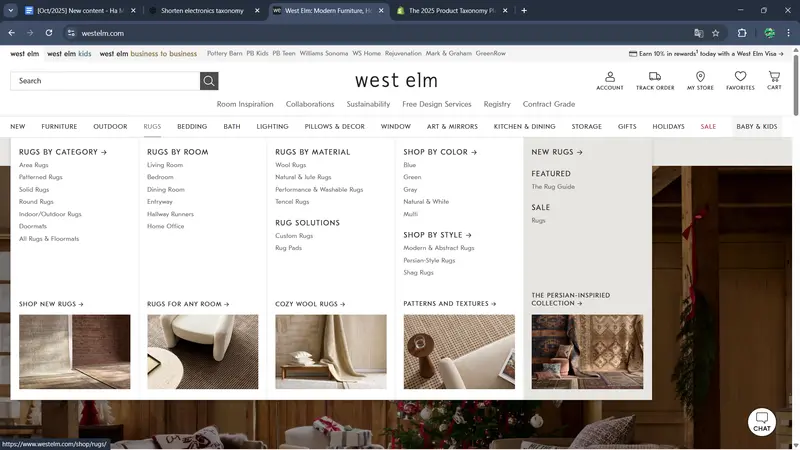The height and width of the screenshot is (450, 800).
Task: Open the Pillows & Decor menu
Action: coord(335,127)
